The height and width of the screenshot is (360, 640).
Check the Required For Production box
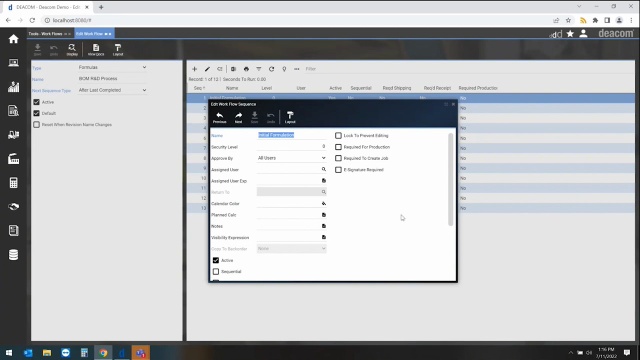[338, 147]
